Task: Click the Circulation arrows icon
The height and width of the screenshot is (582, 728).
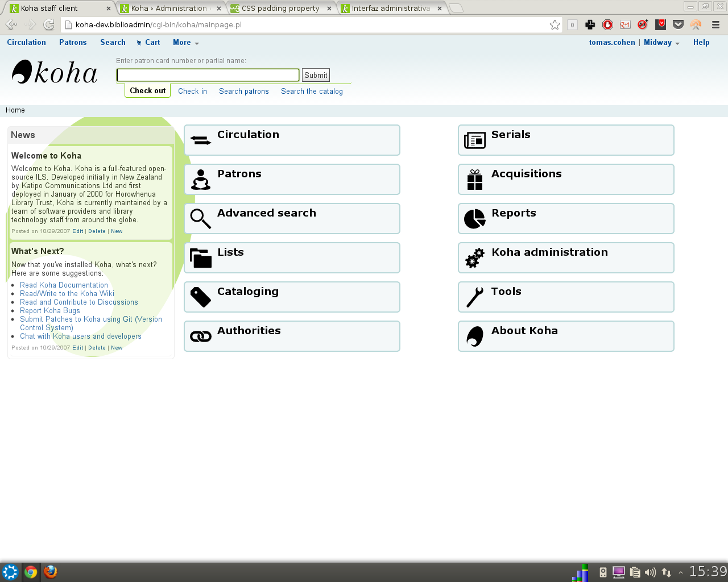Action: click(x=201, y=140)
